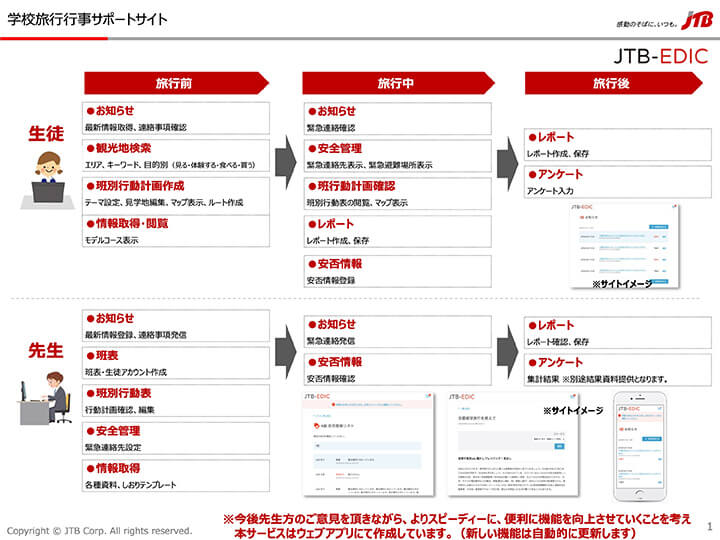Image resolution: width=720 pixels, height=540 pixels.
Task: Select the 班別行動表 heading
Action: [x=119, y=393]
